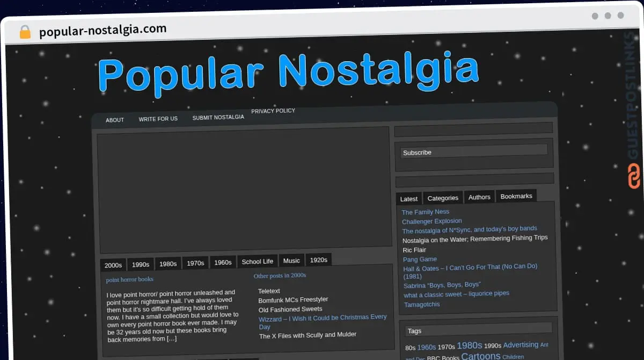Click the padlock icon in address bar

[x=25, y=32]
